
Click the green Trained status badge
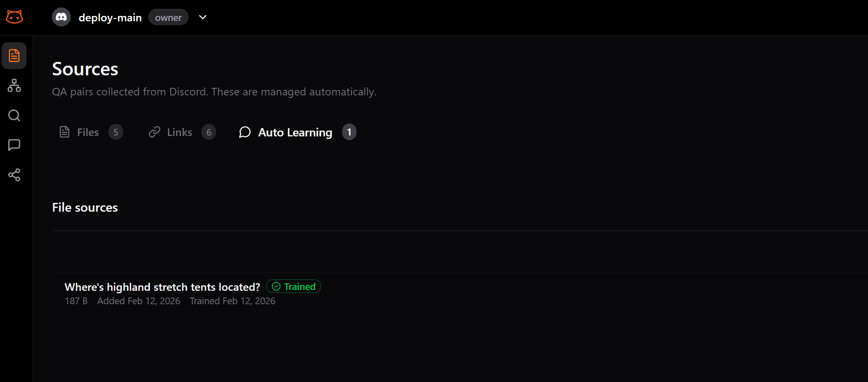pos(293,286)
